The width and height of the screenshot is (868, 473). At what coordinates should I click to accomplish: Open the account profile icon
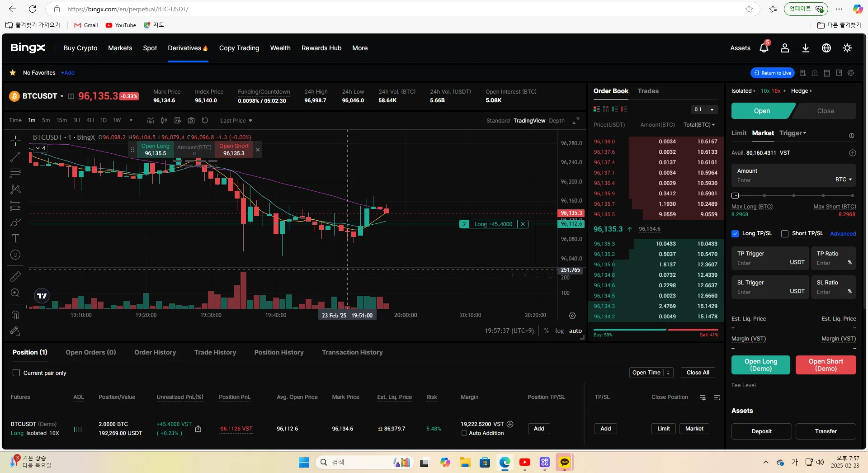point(785,48)
